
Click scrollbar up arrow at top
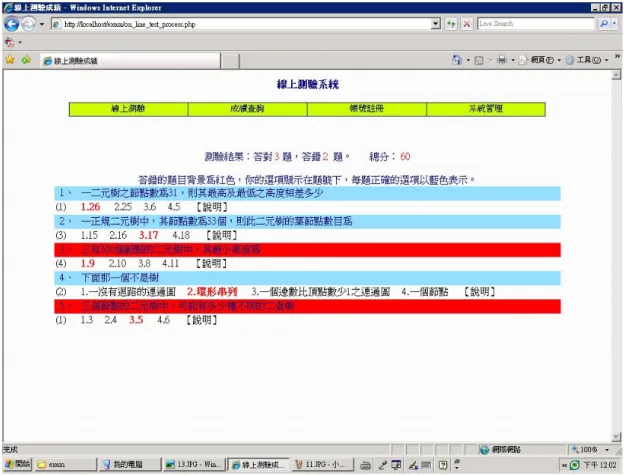click(616, 75)
